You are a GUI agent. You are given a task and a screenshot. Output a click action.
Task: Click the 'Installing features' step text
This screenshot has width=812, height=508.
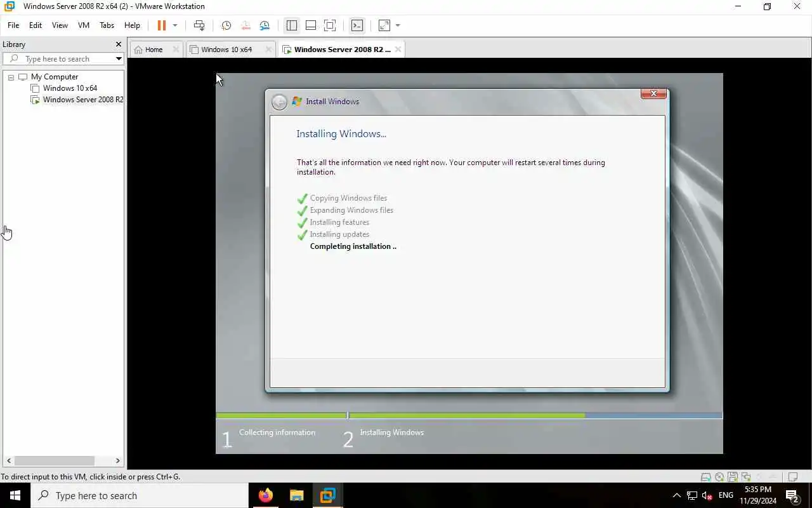(x=339, y=222)
